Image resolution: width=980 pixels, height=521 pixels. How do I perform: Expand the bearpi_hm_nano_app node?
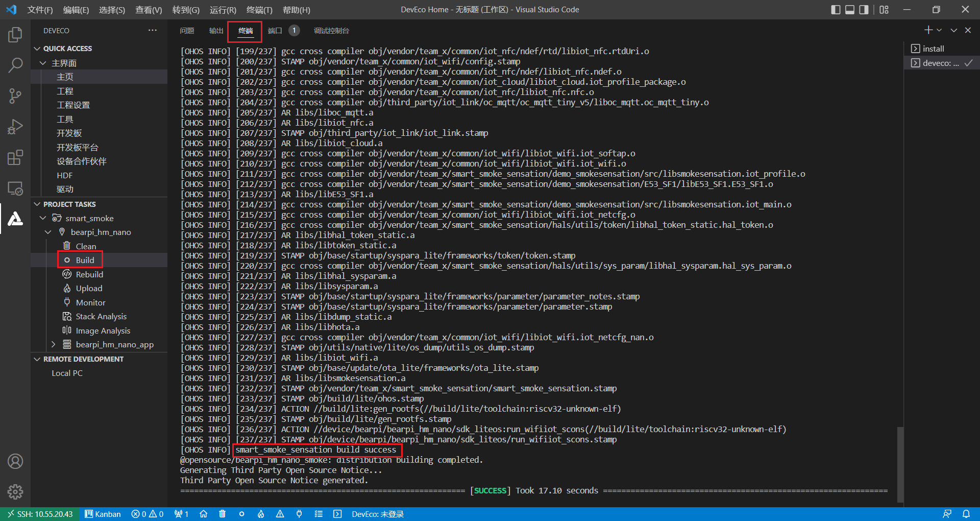pos(53,345)
